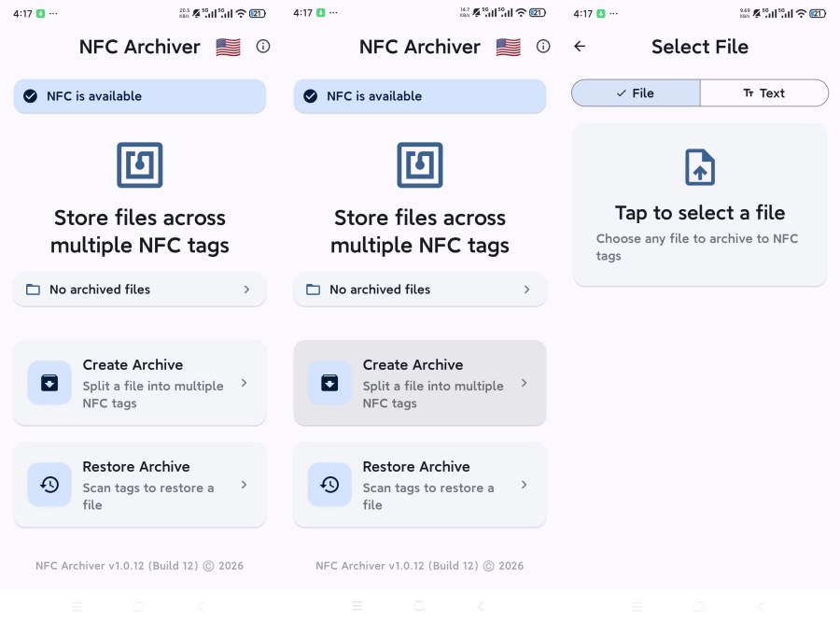Image resolution: width=840 pixels, height=622 pixels.
Task: Tap 'Create Archive' title on left screen
Action: click(133, 365)
